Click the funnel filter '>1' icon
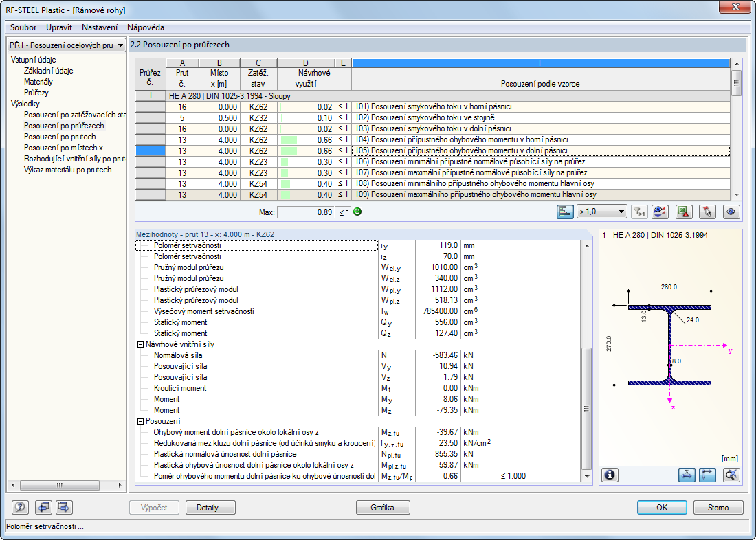This screenshot has width=756, height=540. [639, 212]
